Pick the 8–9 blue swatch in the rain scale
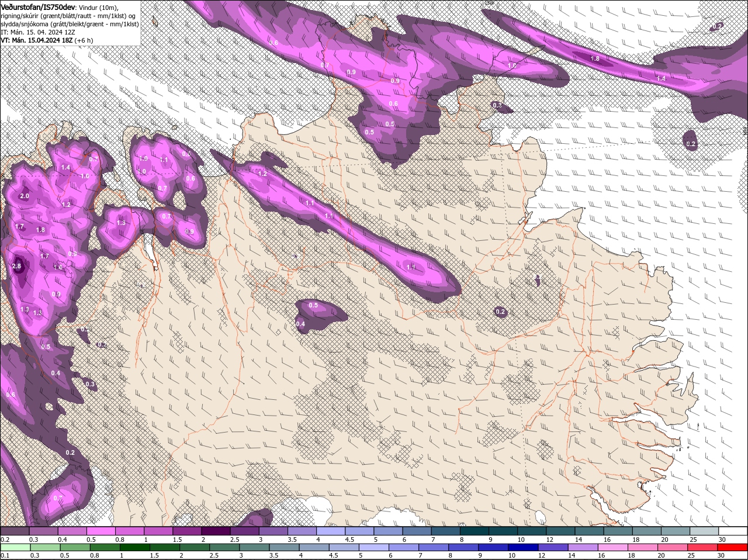The width and height of the screenshot is (748, 560). point(465,548)
